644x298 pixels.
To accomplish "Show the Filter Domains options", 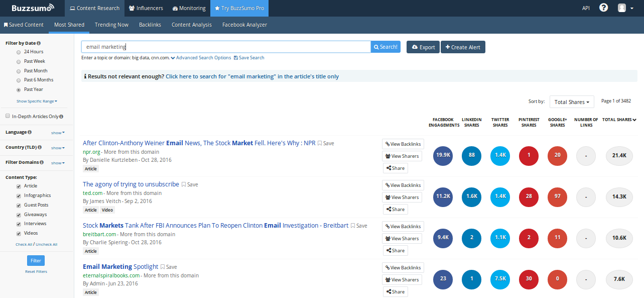I will point(58,163).
